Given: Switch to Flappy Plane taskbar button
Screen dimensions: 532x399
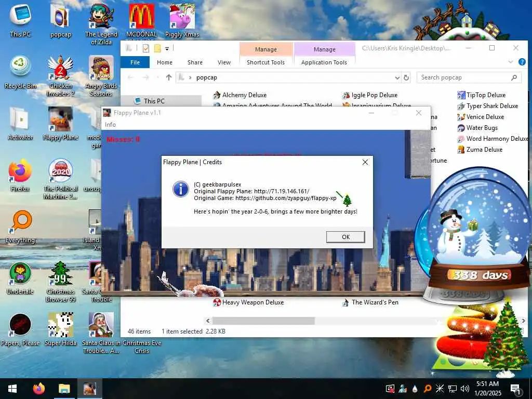Looking at the screenshot, I should click(x=90, y=389).
